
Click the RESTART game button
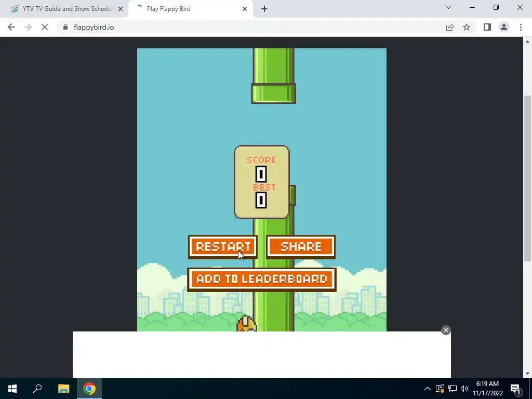pos(222,247)
